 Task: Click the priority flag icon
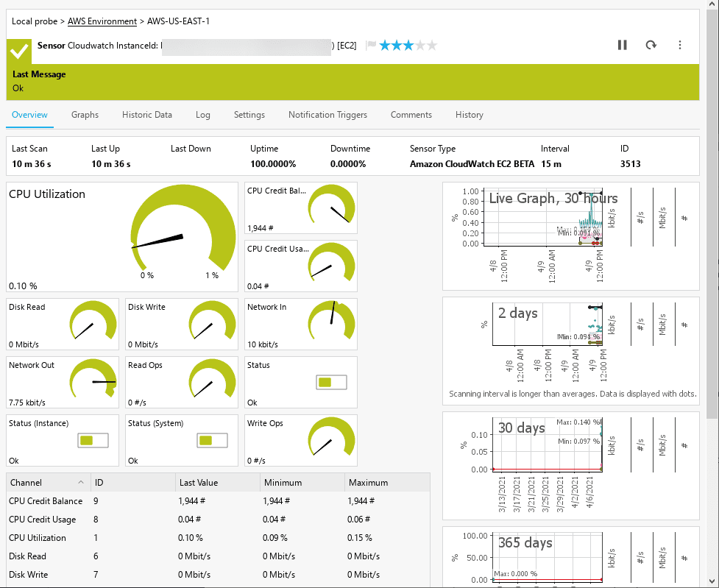point(371,45)
